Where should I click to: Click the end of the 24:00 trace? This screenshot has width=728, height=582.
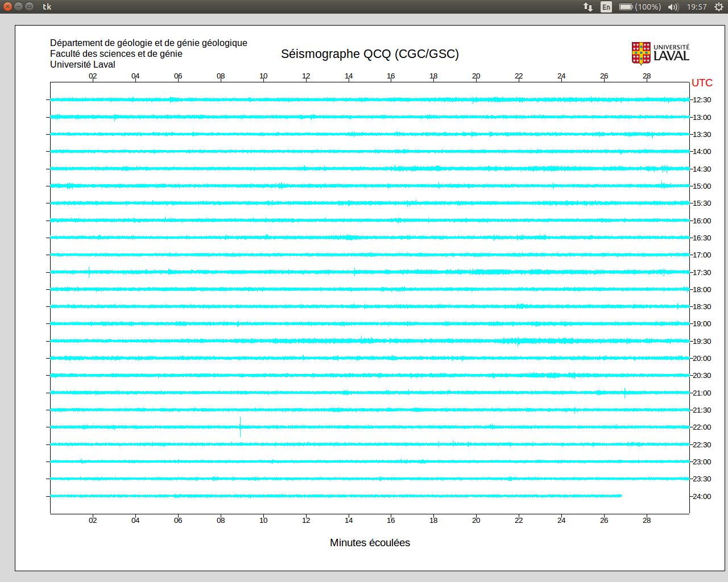click(621, 496)
